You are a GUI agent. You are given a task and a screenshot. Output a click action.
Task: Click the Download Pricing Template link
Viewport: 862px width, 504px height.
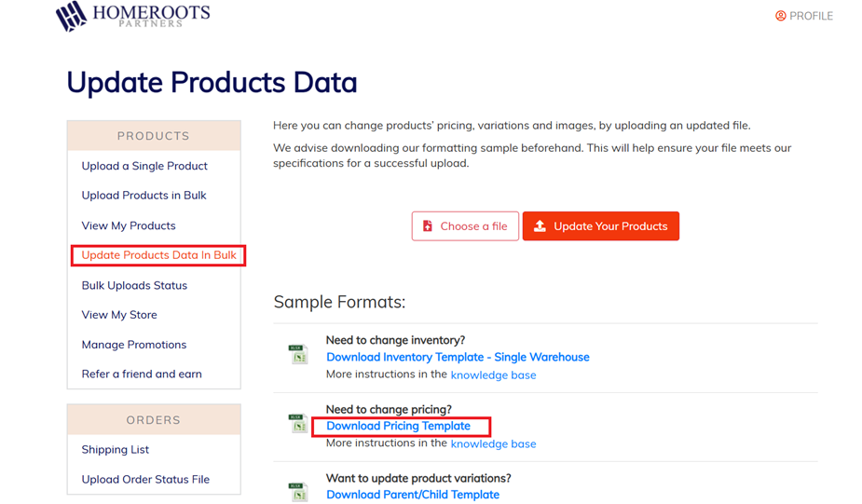tap(398, 426)
